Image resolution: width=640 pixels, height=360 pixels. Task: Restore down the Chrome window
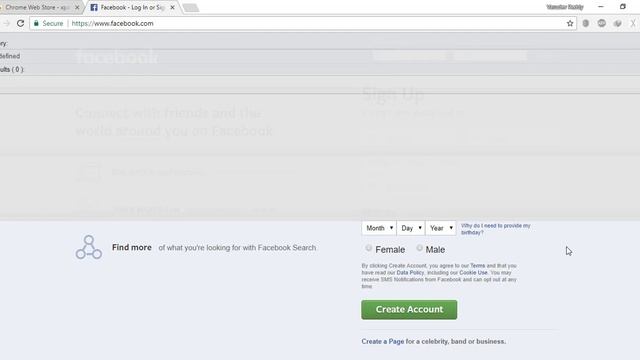click(x=622, y=7)
